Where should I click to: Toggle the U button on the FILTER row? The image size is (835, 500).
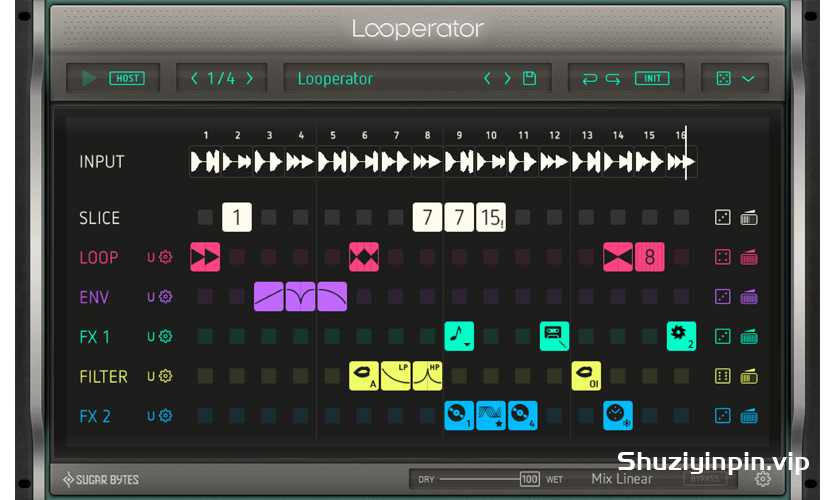151,376
